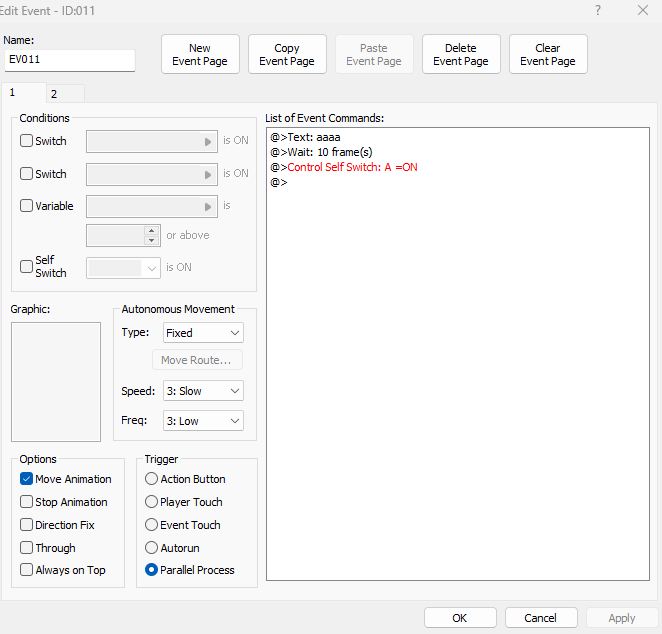Confirm changes with the OK button
This screenshot has height=634, width=662.
460,618
